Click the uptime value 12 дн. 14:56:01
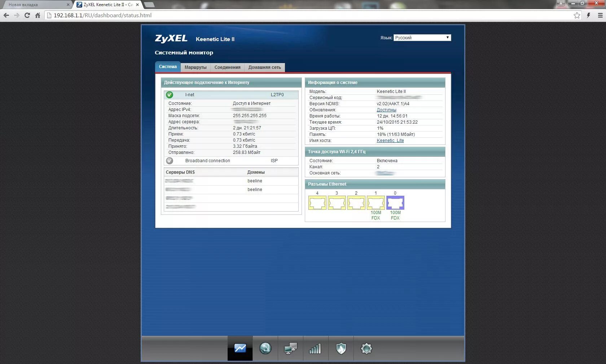This screenshot has width=606, height=364. (x=392, y=116)
